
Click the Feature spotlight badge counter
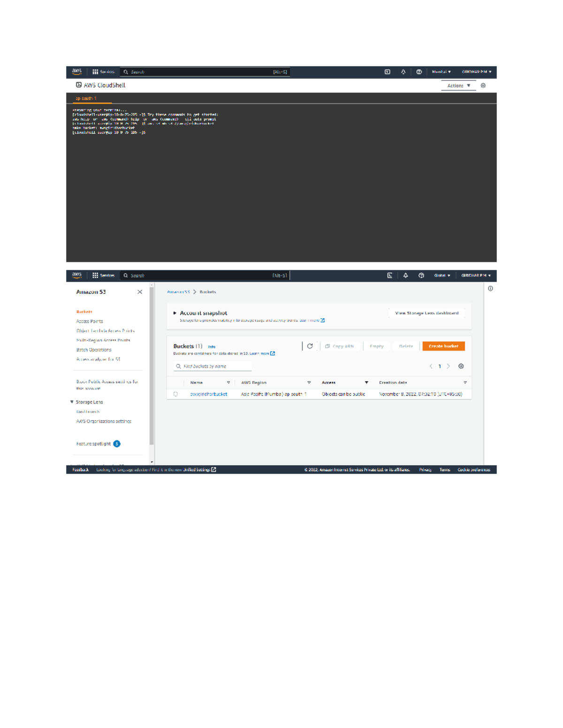116,443
